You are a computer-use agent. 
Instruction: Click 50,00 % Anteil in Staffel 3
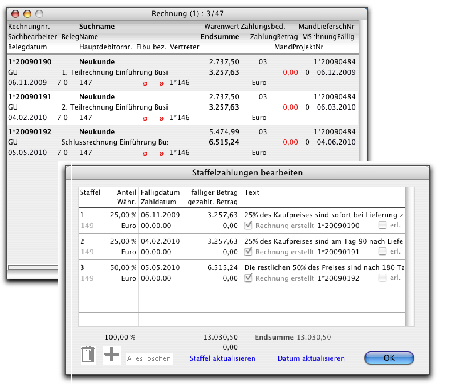[123, 268]
